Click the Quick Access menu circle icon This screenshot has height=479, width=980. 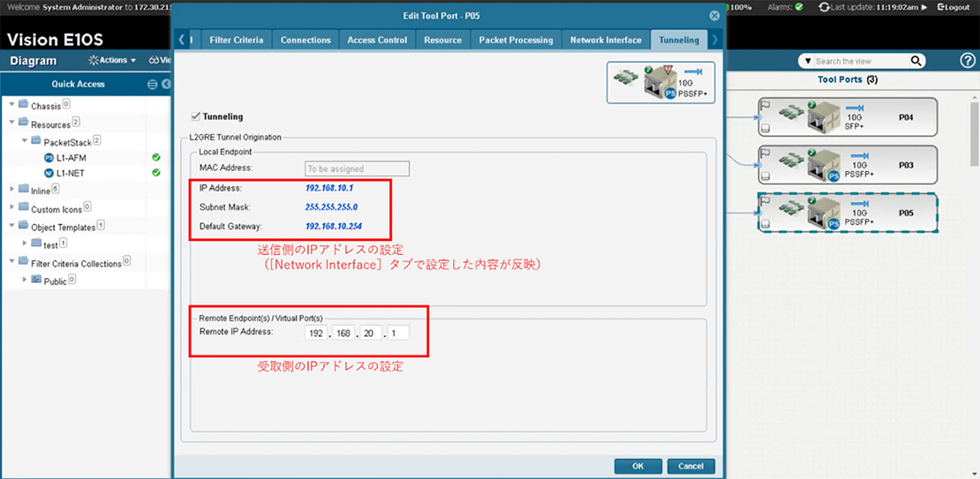pyautogui.click(x=152, y=85)
